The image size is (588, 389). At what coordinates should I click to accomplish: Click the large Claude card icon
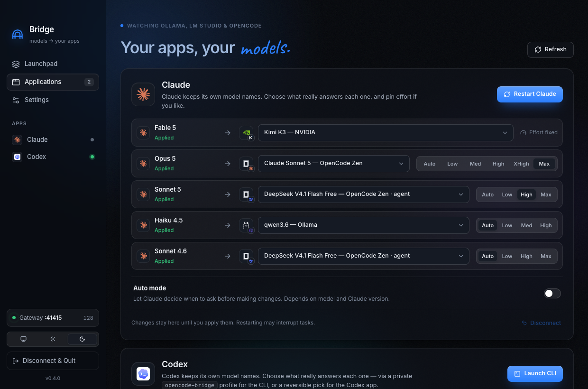(143, 94)
